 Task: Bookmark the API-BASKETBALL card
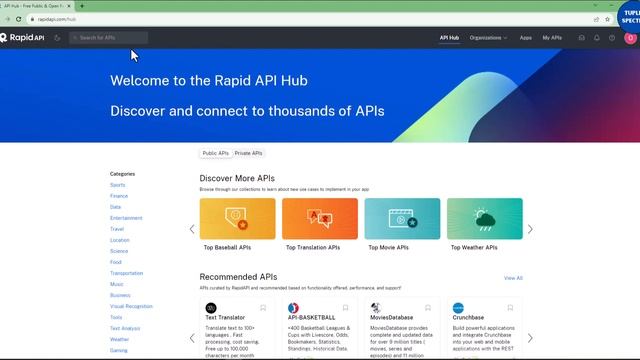coord(345,308)
